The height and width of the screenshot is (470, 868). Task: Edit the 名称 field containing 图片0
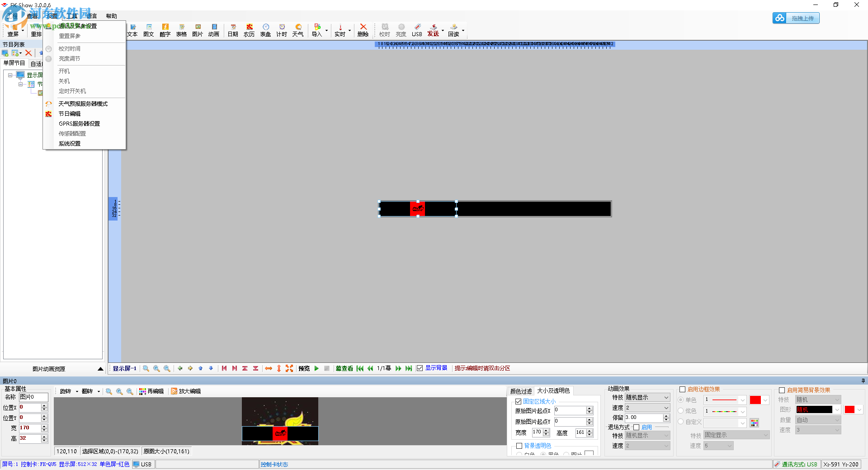click(x=33, y=397)
